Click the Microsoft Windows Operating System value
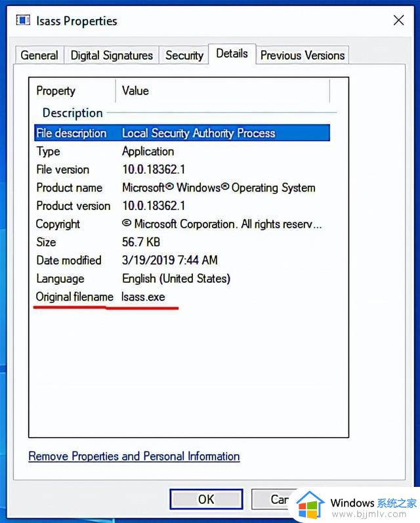420x523 pixels. [219, 188]
